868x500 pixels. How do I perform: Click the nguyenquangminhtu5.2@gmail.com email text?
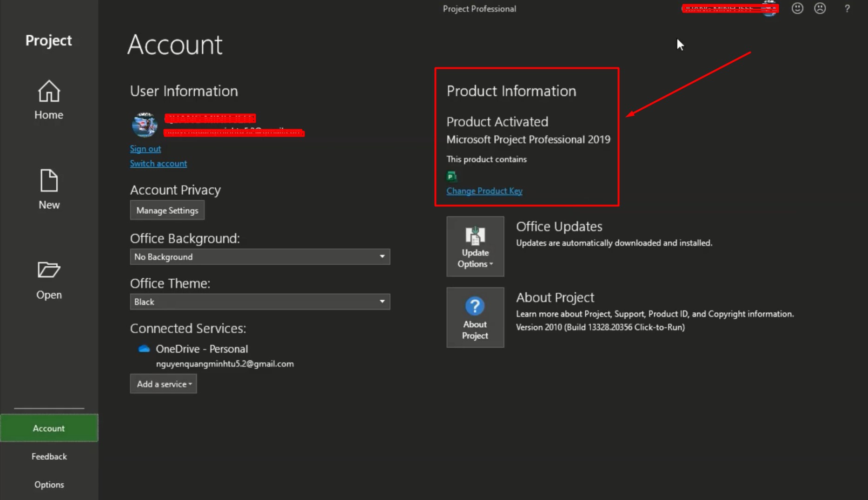[x=225, y=364]
